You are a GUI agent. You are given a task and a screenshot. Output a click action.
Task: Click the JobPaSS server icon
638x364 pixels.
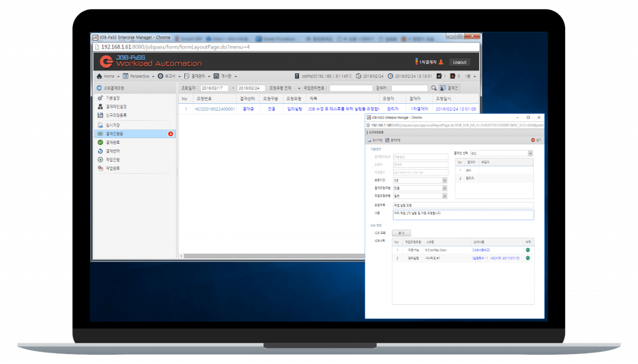(x=297, y=76)
